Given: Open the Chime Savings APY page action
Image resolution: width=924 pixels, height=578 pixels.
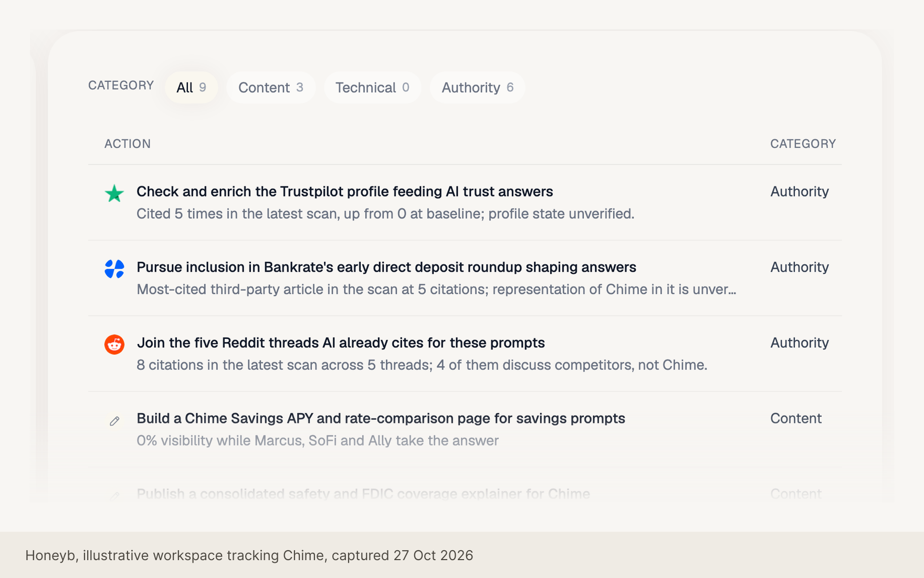Looking at the screenshot, I should coord(381,419).
